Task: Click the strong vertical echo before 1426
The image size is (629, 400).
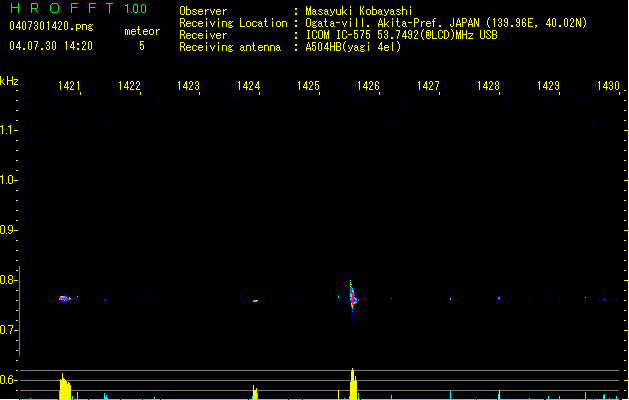Action: 353,296
